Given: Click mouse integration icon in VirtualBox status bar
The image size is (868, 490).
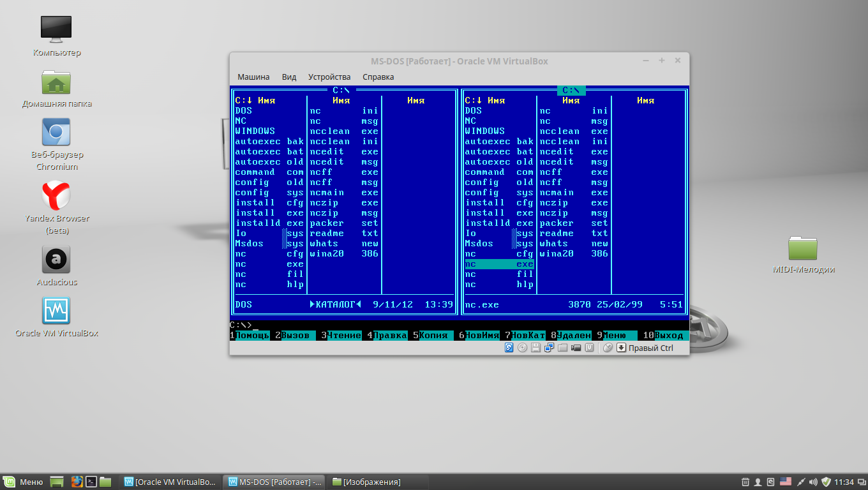Looking at the screenshot, I should coord(608,348).
